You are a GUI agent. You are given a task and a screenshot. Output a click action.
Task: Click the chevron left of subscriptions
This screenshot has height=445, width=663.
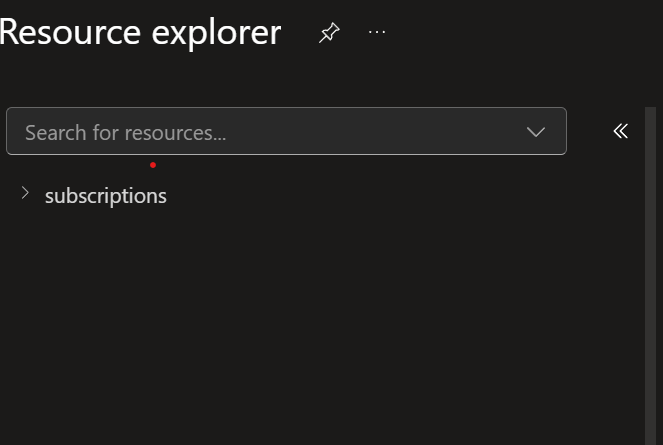tap(25, 193)
